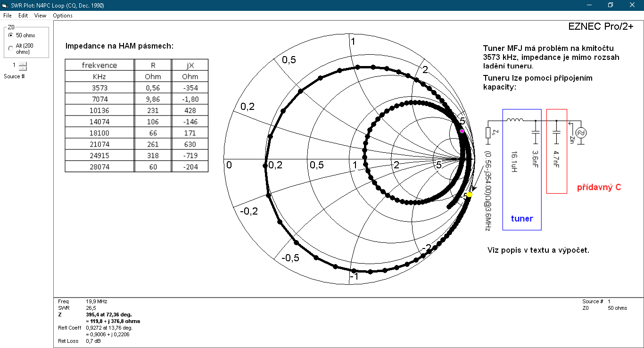Screen dimensions: 644x348
Task: Close the SWR Plot window
Action: click(x=632, y=5)
